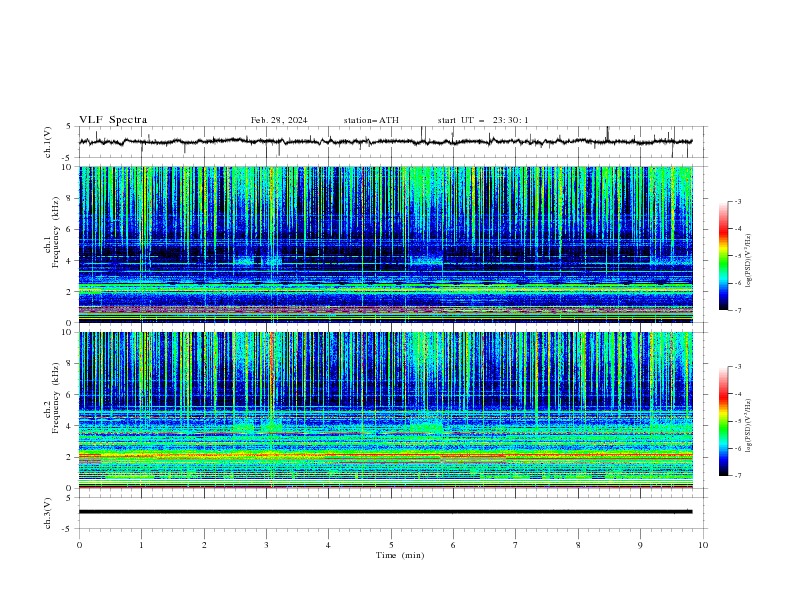Click the ch.2 "Frequency (kHz)" axis label
The width and height of the screenshot is (792, 612).
[x=55, y=398]
